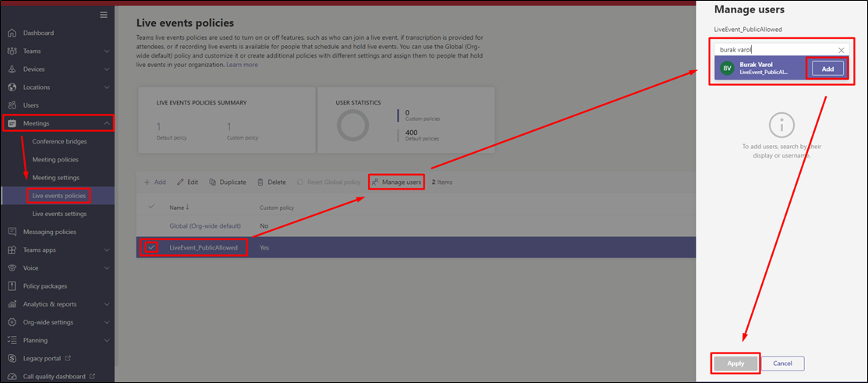Click the Legacy portal Skype icon

[12, 359]
